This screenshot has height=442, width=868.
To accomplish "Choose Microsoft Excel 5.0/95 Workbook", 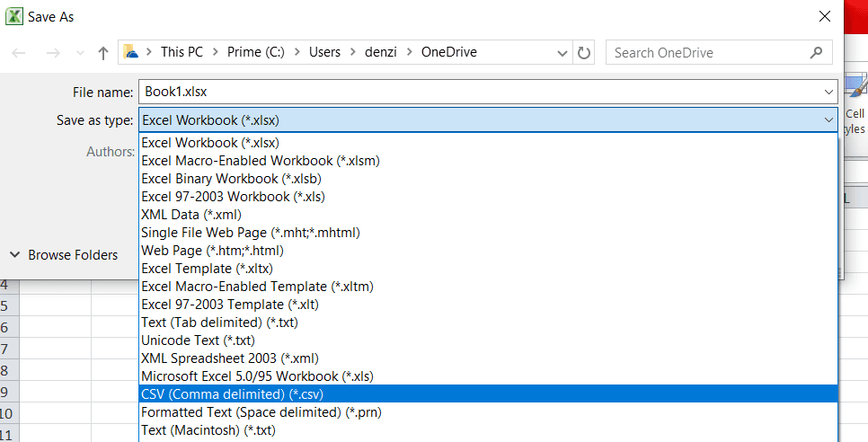I will point(489,376).
